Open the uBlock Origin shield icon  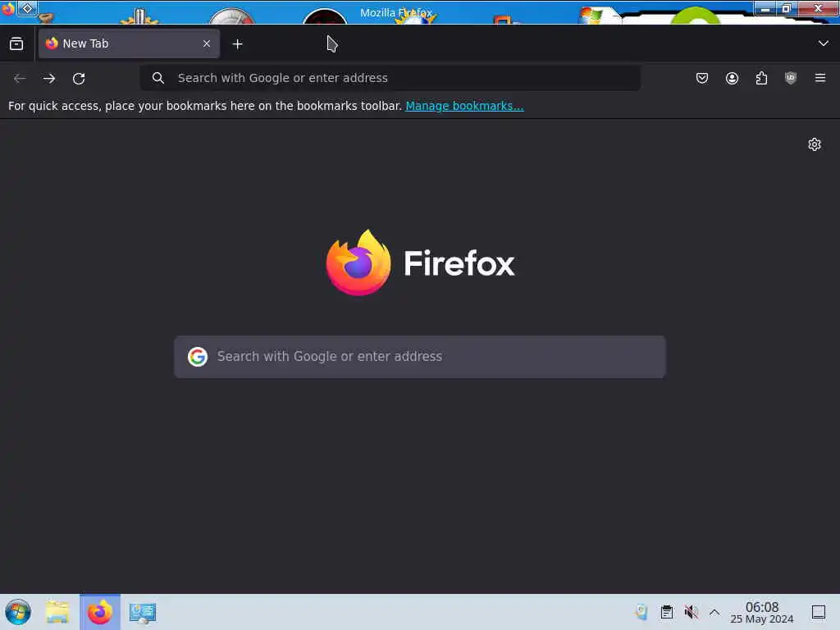[791, 78]
